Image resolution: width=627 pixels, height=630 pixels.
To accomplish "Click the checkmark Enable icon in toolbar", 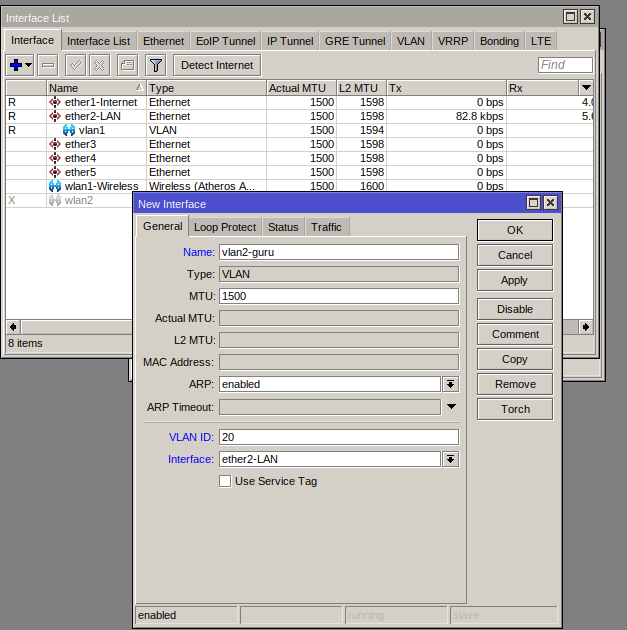I will (x=76, y=65).
